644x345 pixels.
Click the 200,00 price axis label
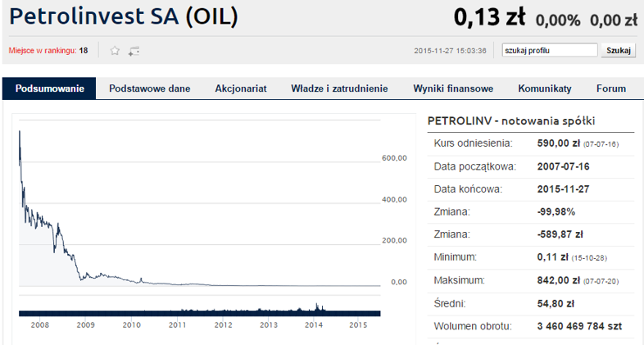coord(394,241)
